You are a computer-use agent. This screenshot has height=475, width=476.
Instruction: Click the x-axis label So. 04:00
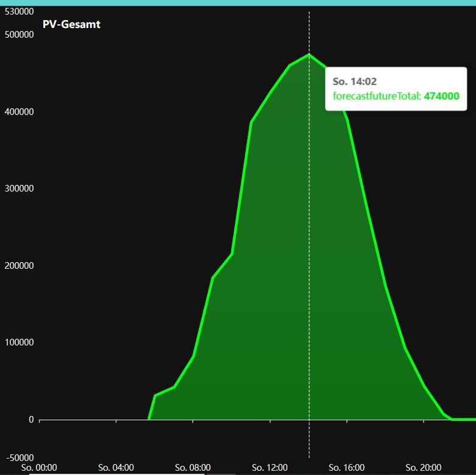point(116,468)
